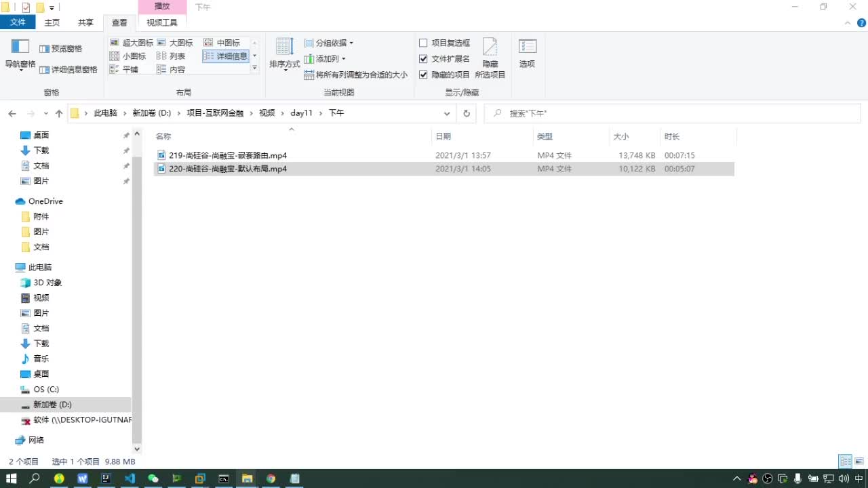Open recent locations dropdown arrow
868x488 pixels.
pyautogui.click(x=46, y=113)
